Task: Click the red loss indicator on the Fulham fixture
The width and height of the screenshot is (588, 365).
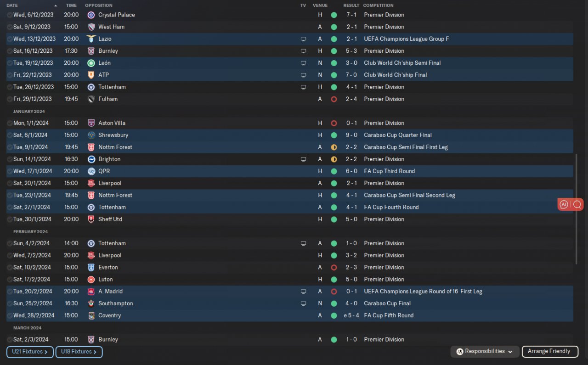Action: [334, 99]
